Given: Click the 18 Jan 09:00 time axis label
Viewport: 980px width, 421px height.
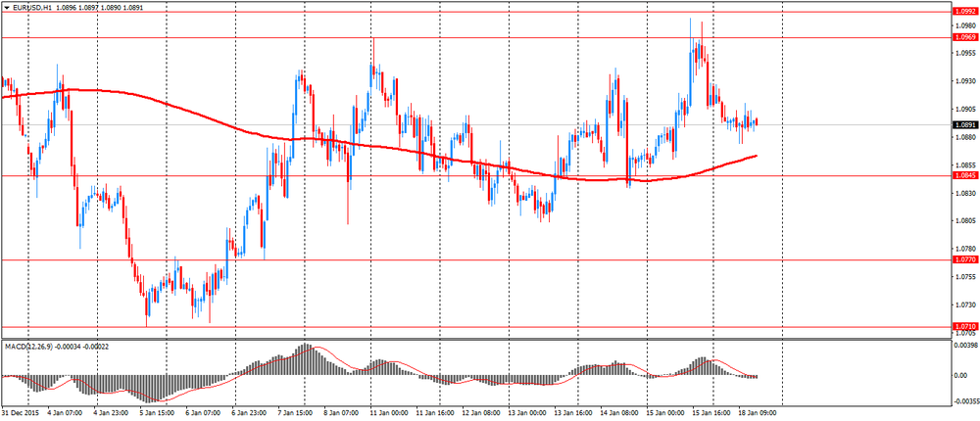Looking at the screenshot, I should pos(759,414).
